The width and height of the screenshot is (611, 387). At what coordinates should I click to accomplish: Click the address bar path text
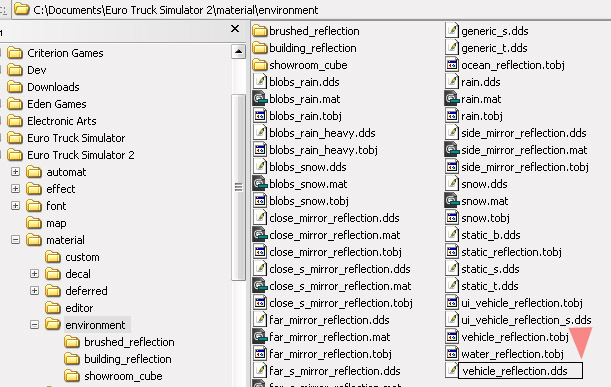(x=176, y=10)
